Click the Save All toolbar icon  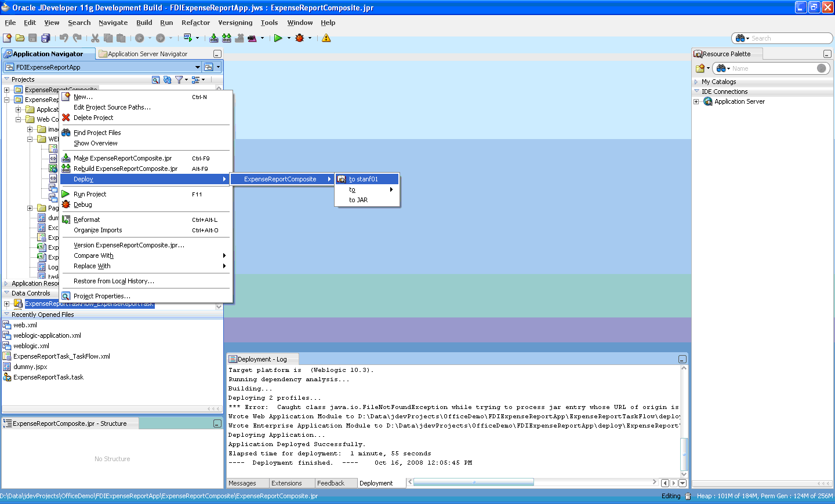(45, 38)
